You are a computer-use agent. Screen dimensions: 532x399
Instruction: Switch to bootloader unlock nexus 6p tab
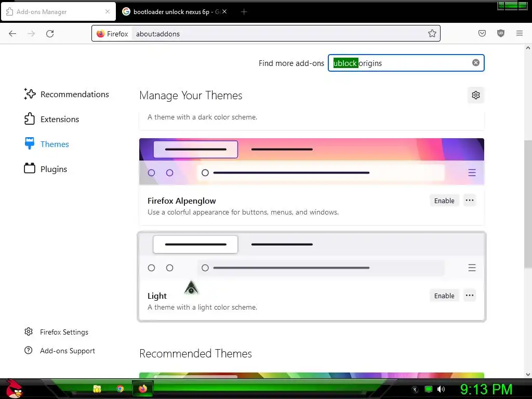[x=175, y=12]
